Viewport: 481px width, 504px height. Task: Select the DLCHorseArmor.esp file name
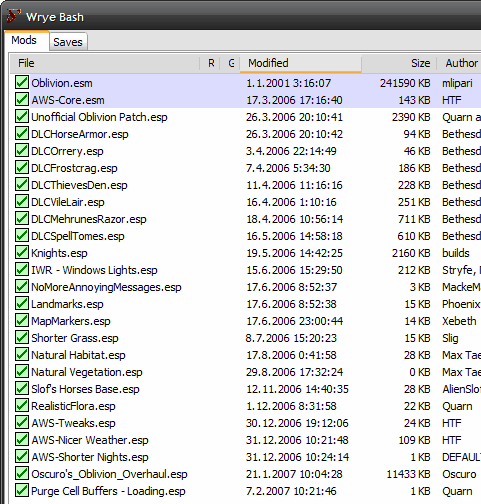pyautogui.click(x=80, y=134)
